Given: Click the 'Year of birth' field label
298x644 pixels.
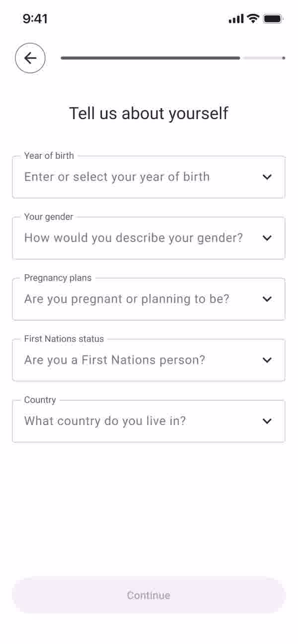Looking at the screenshot, I should click(x=49, y=155).
